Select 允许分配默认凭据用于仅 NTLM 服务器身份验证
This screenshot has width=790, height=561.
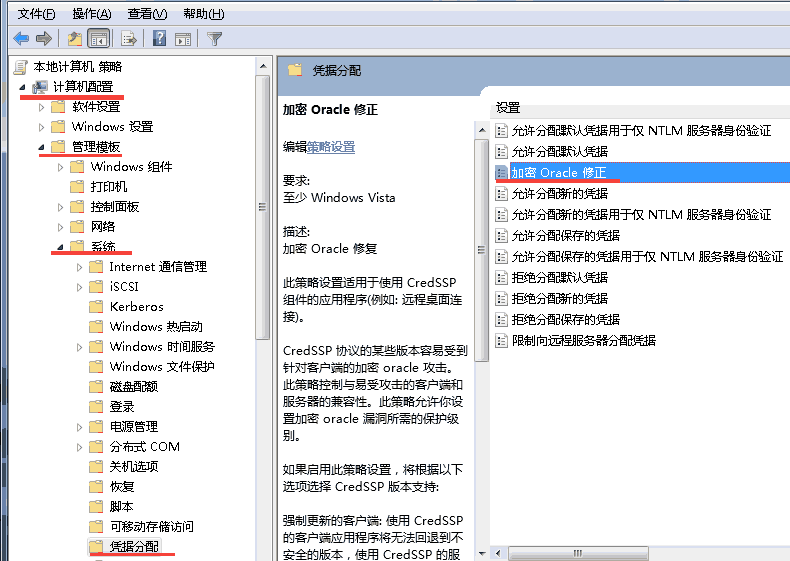coord(641,131)
